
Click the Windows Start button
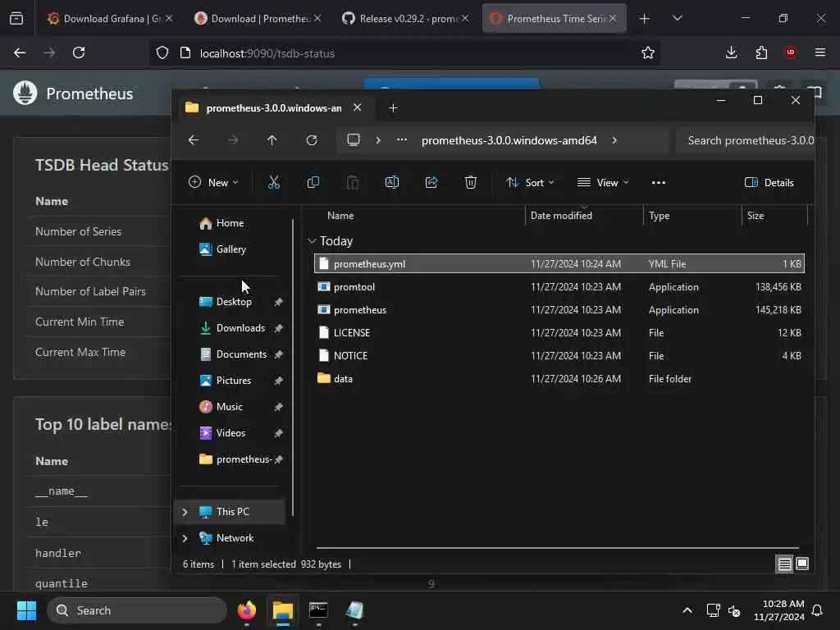(26, 610)
